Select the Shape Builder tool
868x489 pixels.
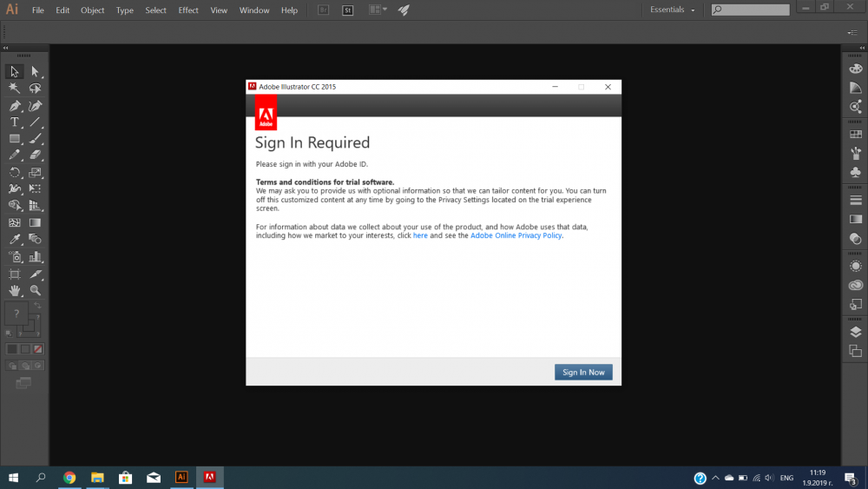click(15, 206)
